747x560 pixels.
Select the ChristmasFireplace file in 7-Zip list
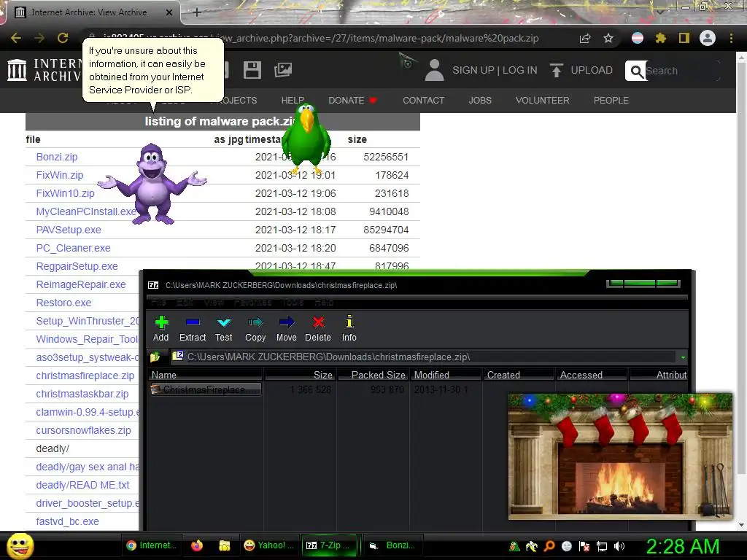(x=205, y=389)
